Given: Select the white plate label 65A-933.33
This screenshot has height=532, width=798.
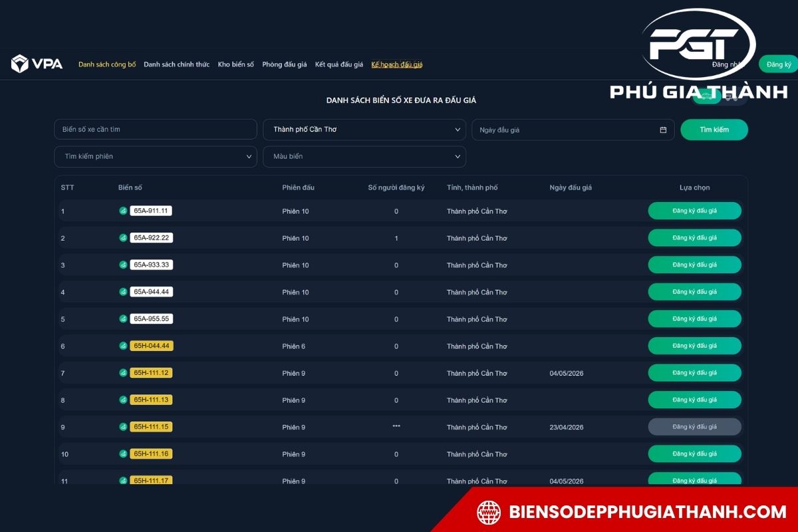Looking at the screenshot, I should tap(152, 265).
